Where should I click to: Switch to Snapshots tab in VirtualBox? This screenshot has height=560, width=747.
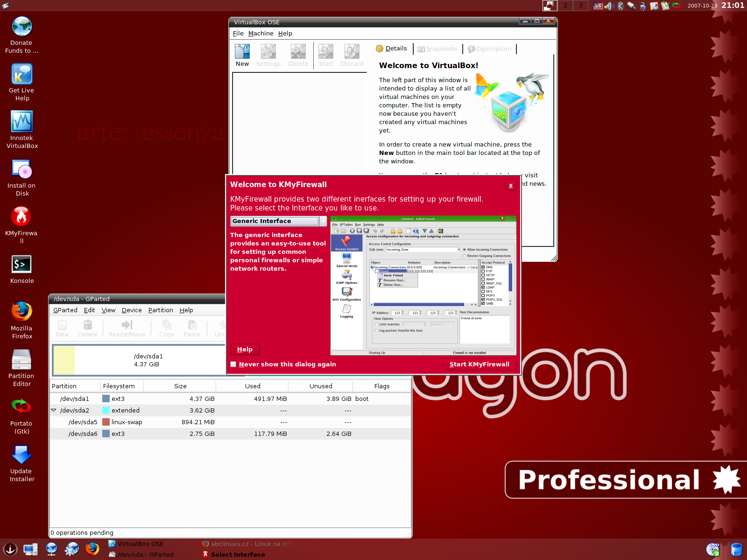click(437, 49)
